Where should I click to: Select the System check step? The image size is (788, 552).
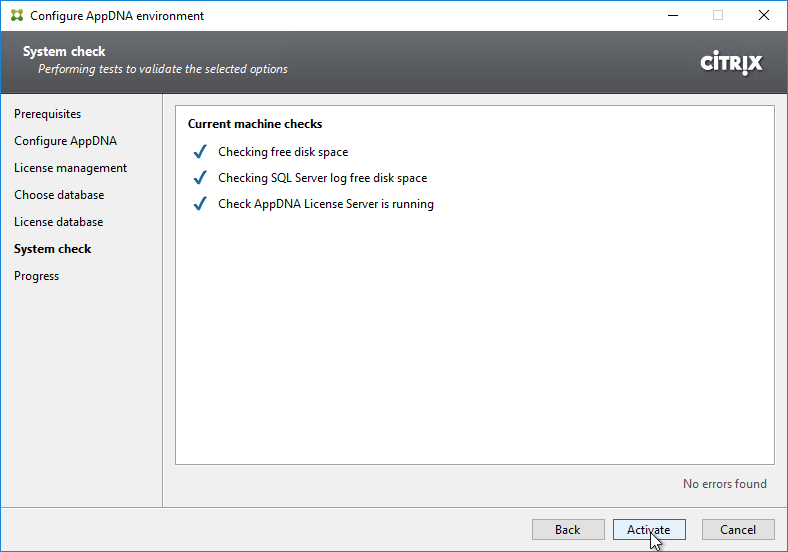[x=52, y=249]
